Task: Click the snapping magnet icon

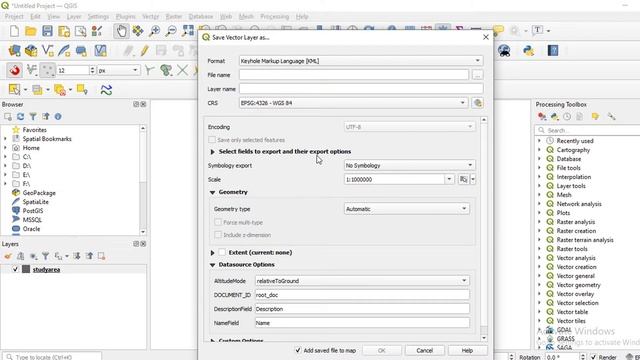Action: 15,70
